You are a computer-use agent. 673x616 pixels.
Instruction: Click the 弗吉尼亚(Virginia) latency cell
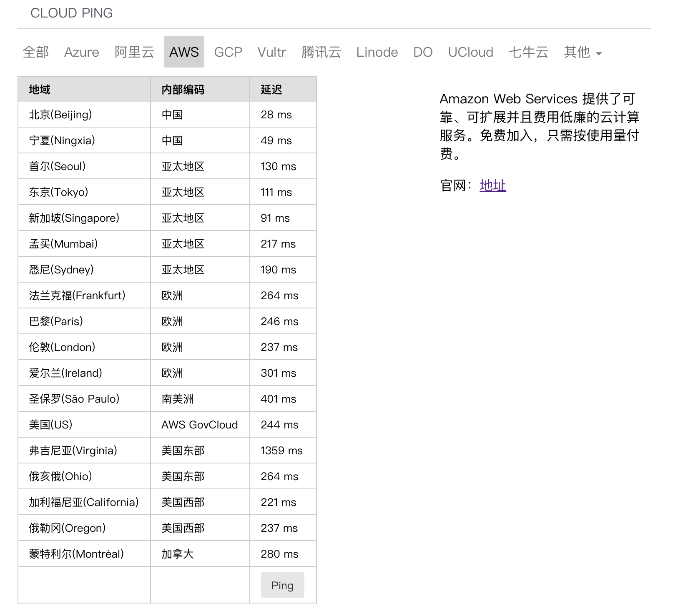coord(281,451)
